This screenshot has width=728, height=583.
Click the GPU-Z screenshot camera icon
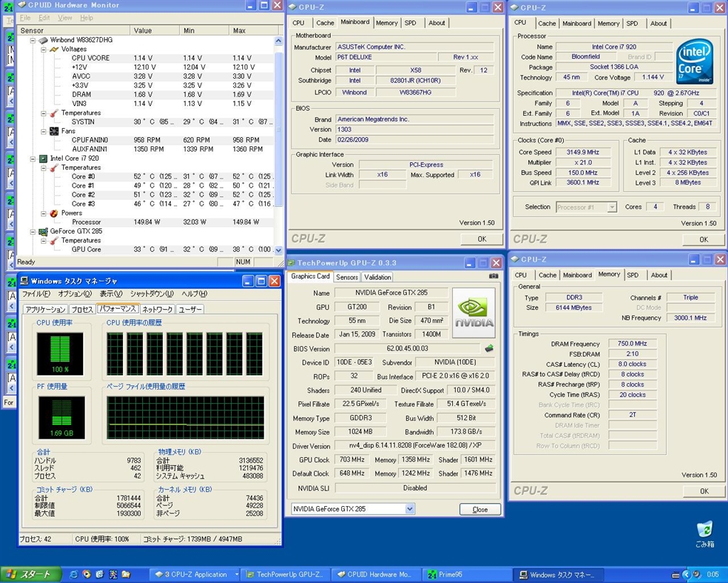tap(493, 276)
